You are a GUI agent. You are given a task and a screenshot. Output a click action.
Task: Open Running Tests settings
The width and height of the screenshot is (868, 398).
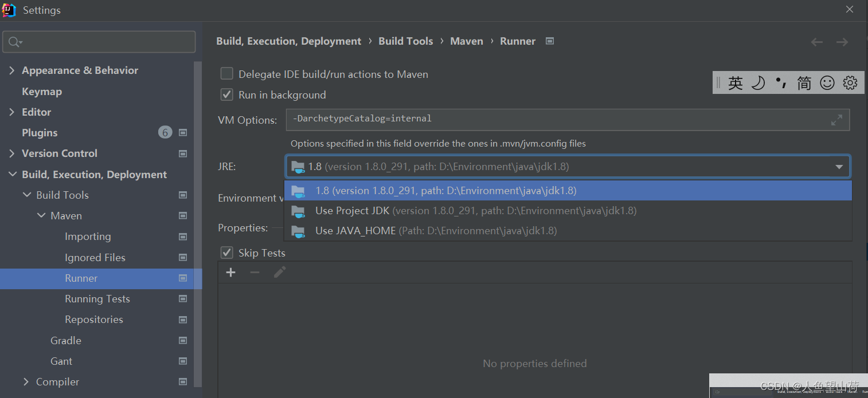pos(97,299)
